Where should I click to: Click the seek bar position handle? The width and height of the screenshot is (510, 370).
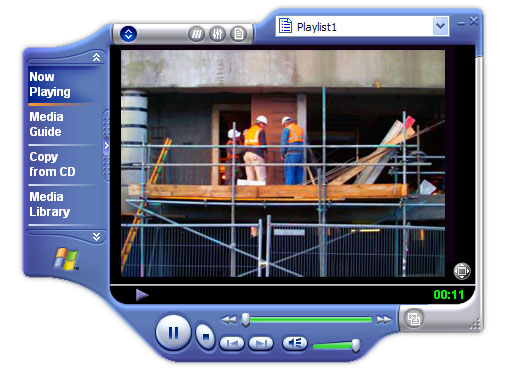(246, 320)
